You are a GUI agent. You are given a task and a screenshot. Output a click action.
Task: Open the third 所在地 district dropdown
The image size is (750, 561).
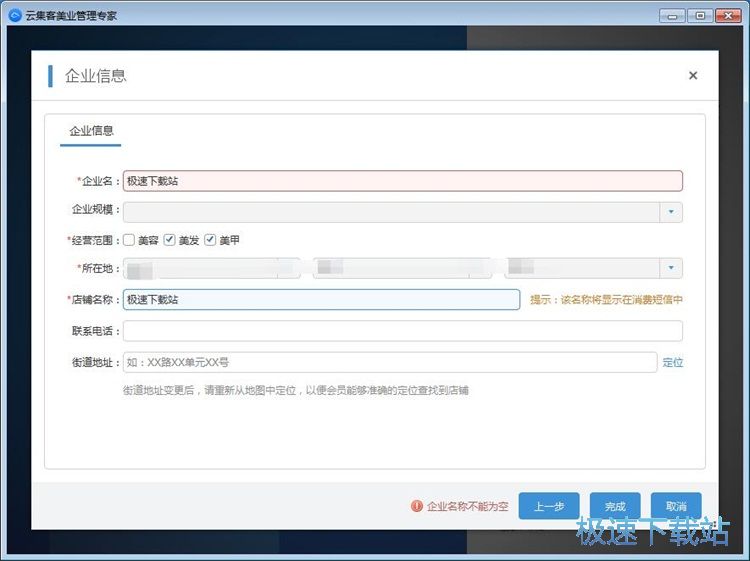594,268
